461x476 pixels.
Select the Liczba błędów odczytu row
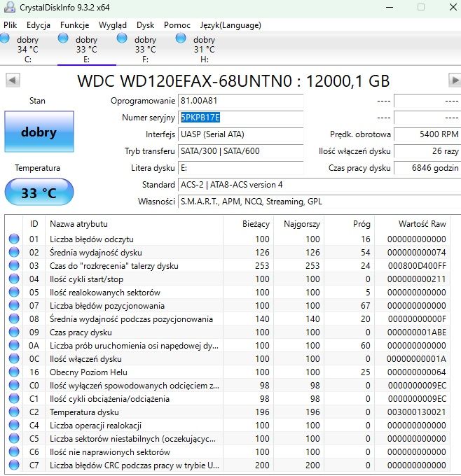tap(227, 239)
